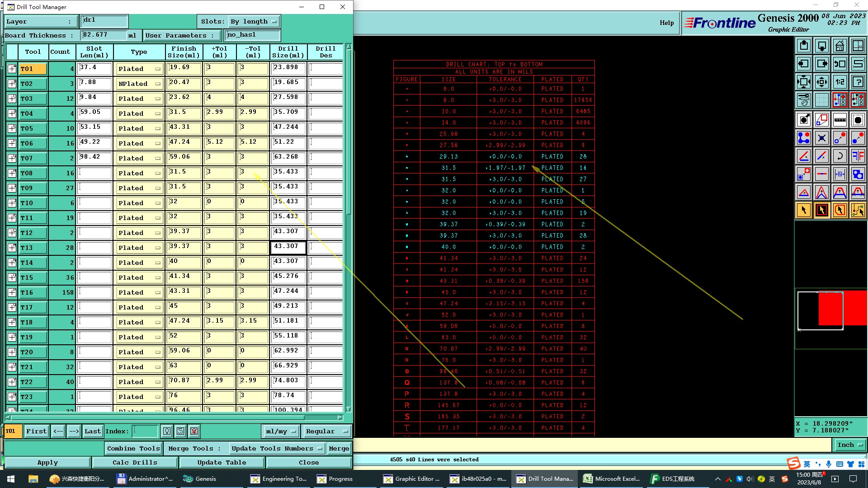868x488 pixels.
Task: Toggle the plus box for tool T13
Action: click(x=12, y=248)
